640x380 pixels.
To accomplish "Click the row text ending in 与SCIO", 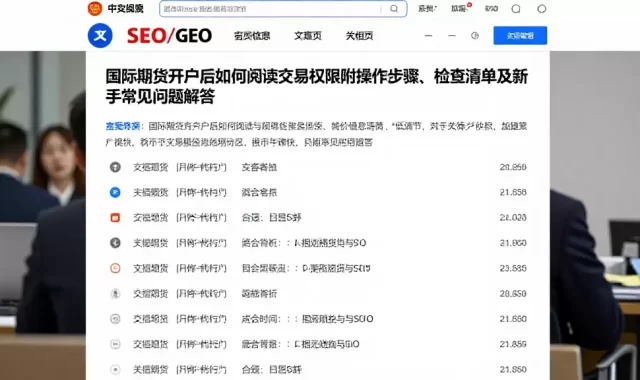I will (307, 319).
